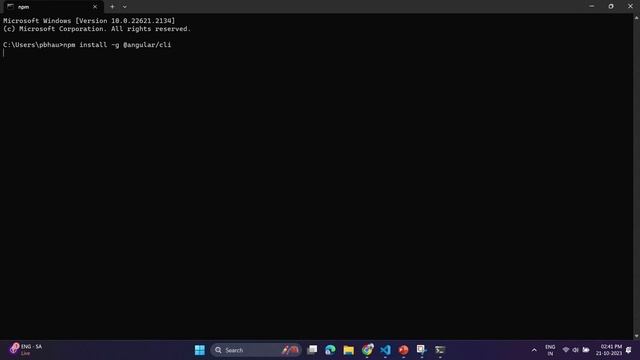Show hidden system tray icons
640x360 pixels.
point(534,350)
